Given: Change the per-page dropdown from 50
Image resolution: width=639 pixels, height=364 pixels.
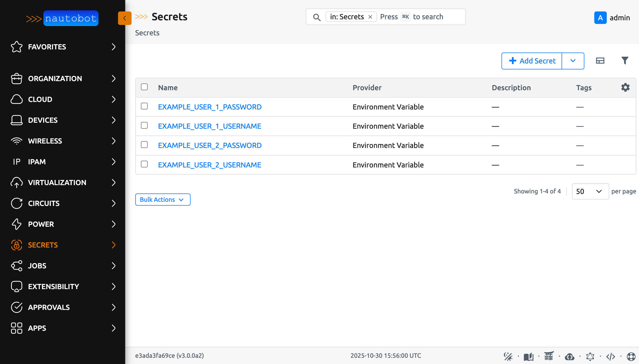Looking at the screenshot, I should pyautogui.click(x=590, y=191).
